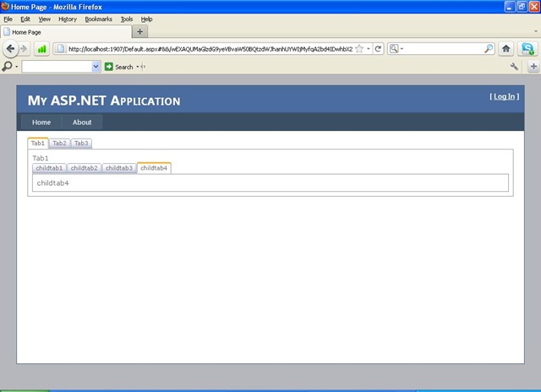The width and height of the screenshot is (541, 392).
Task: Reload the page with the refresh icon
Action: point(378,49)
